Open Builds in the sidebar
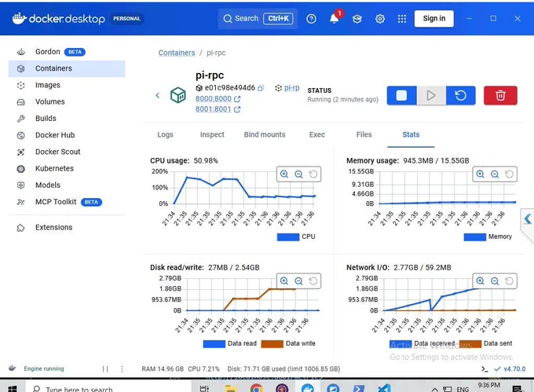The image size is (534, 392). (67, 119)
